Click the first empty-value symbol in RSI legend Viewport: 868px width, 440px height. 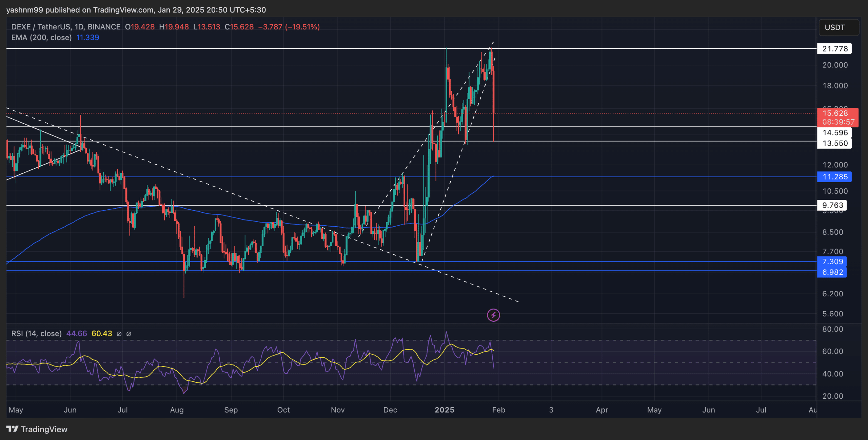coord(119,334)
